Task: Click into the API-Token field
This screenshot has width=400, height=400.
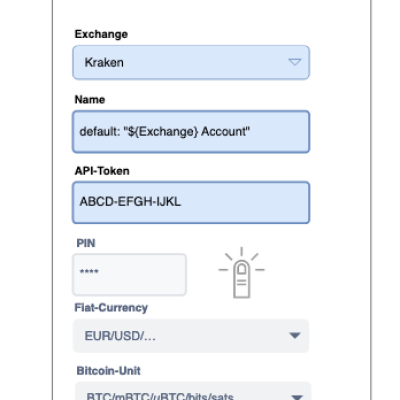Action: coord(191,202)
